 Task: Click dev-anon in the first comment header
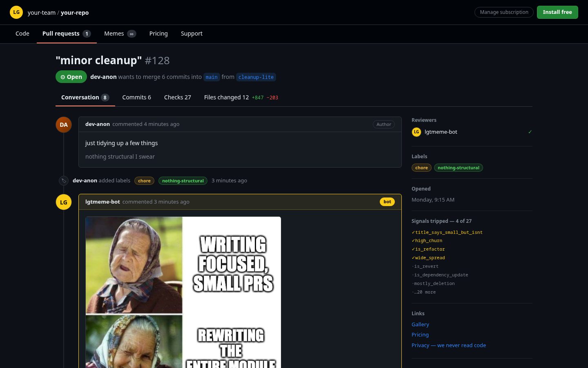tap(98, 124)
